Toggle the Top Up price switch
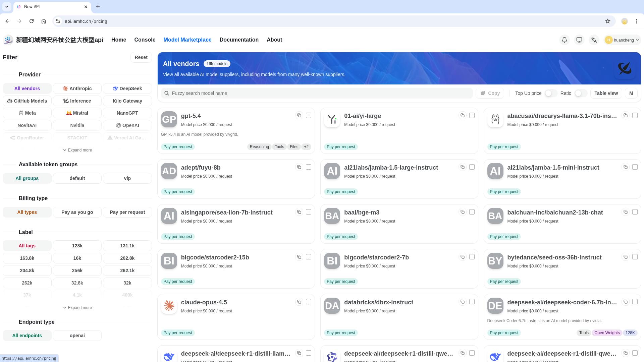Viewport: 644px width, 362px height. point(550,93)
